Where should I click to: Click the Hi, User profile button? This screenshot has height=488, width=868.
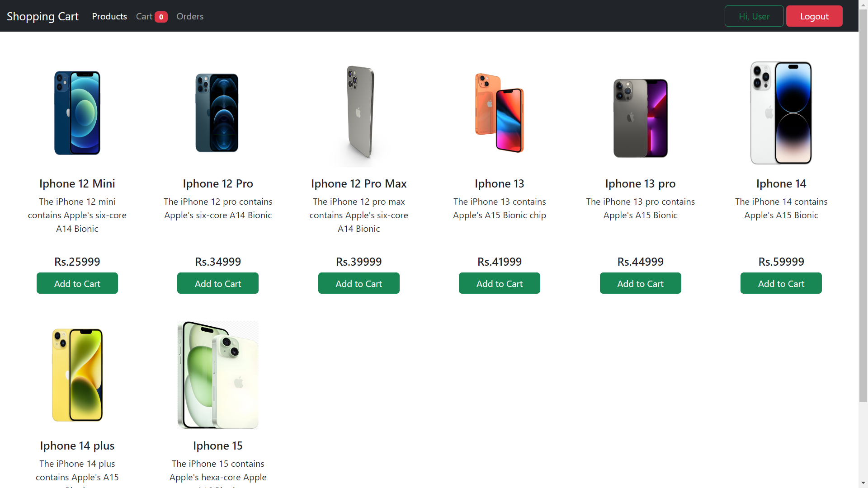[754, 16]
